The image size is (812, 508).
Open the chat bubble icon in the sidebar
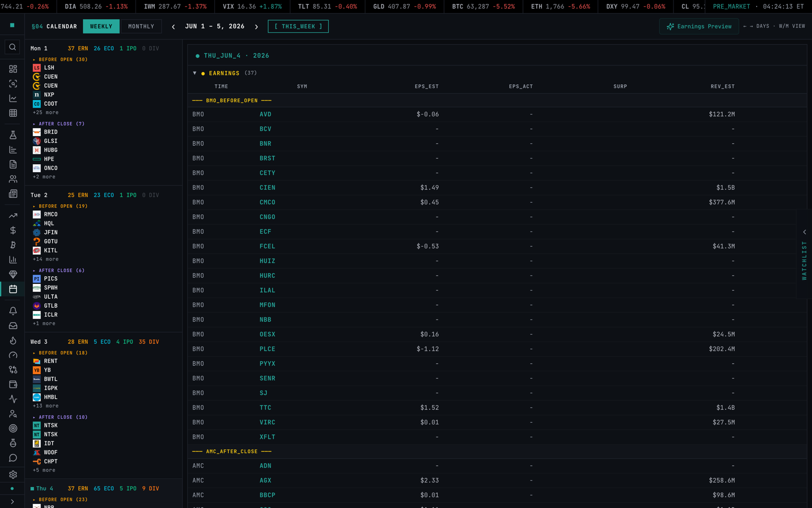click(13, 458)
